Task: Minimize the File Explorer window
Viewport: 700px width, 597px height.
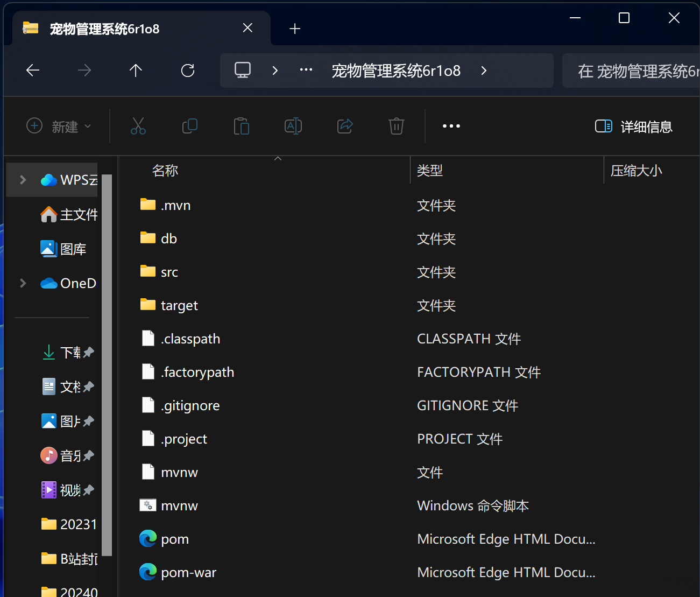Action: point(575,18)
